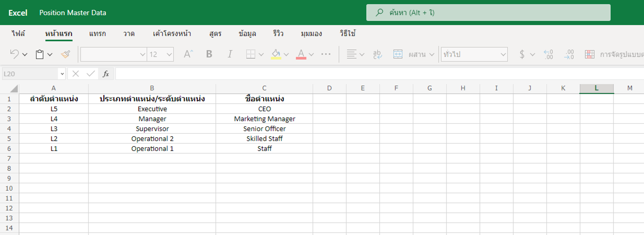The width and height of the screenshot is (644, 235).
Task: Click the Undo icon
Action: coord(14,54)
